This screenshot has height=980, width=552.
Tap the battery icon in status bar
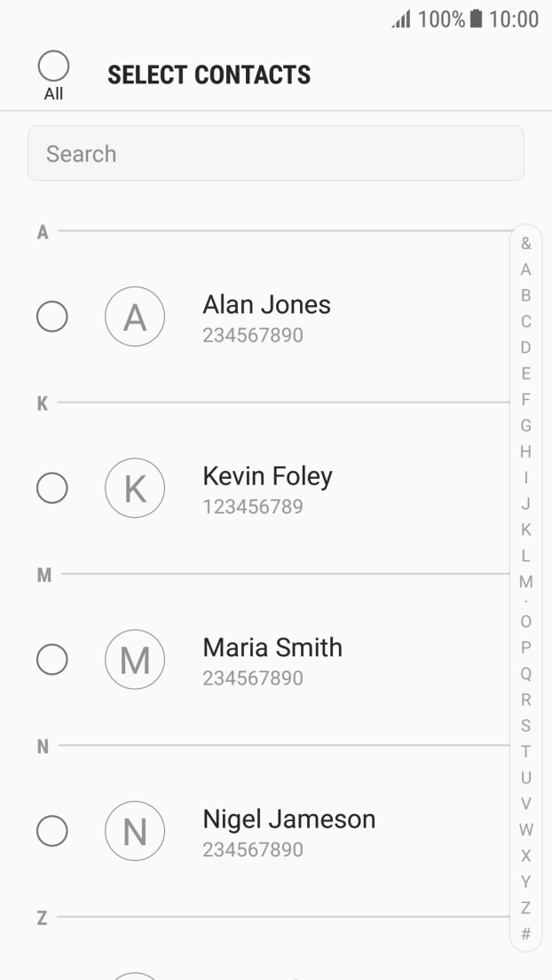click(477, 20)
